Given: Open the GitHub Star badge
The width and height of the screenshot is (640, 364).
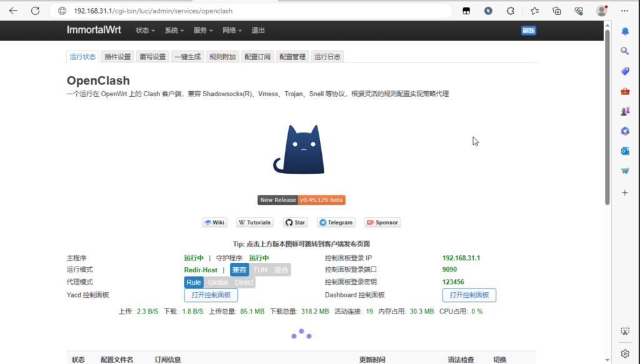Looking at the screenshot, I should (x=295, y=222).
